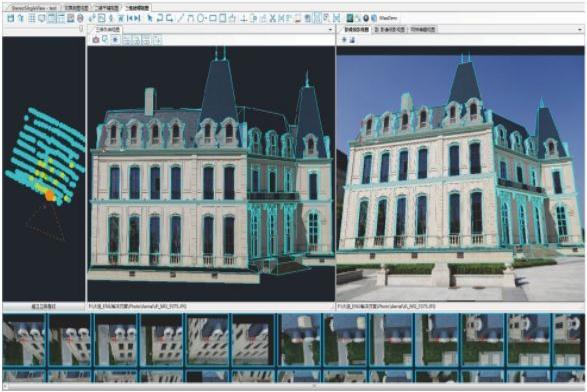587x392 pixels.
Task: Click the Save icon at toolbar start
Action: [10, 18]
